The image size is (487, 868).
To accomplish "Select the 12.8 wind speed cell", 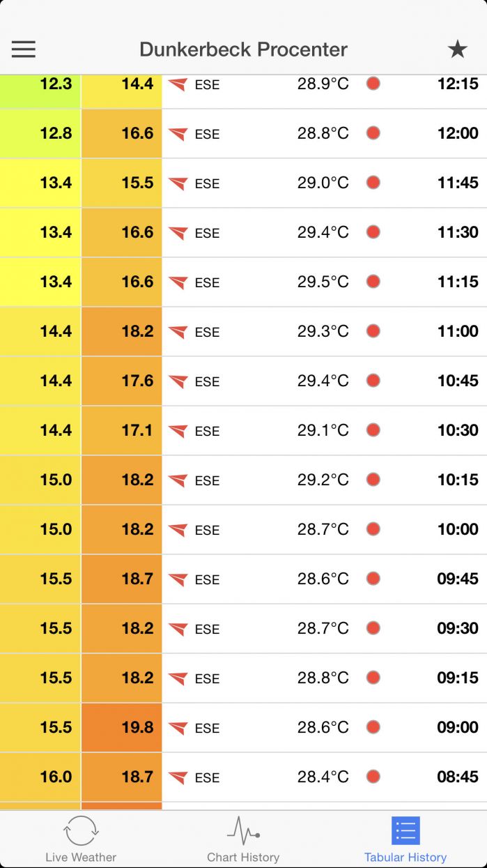I will (40, 133).
